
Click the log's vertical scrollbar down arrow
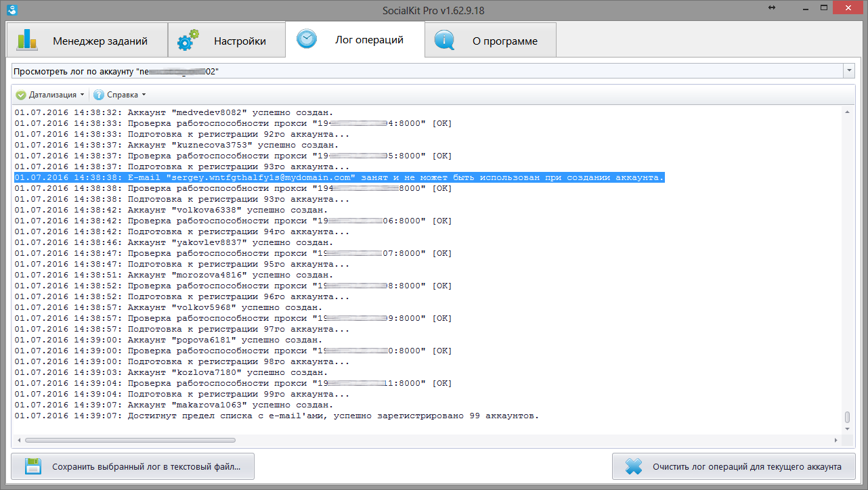point(847,430)
